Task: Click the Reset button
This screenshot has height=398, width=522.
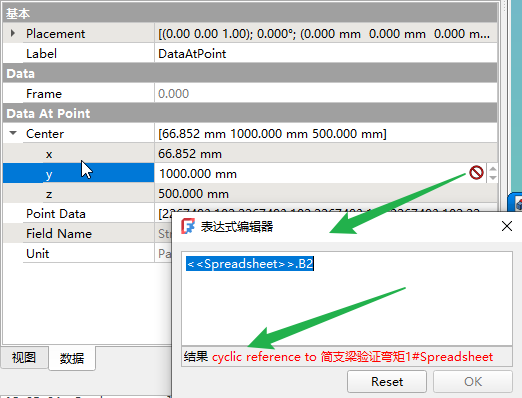Action: (x=387, y=381)
